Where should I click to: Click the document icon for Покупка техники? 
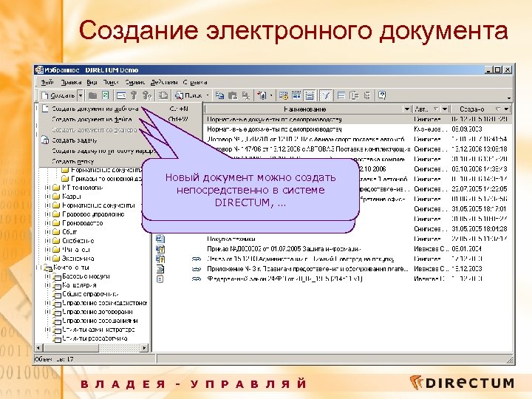[160, 239]
